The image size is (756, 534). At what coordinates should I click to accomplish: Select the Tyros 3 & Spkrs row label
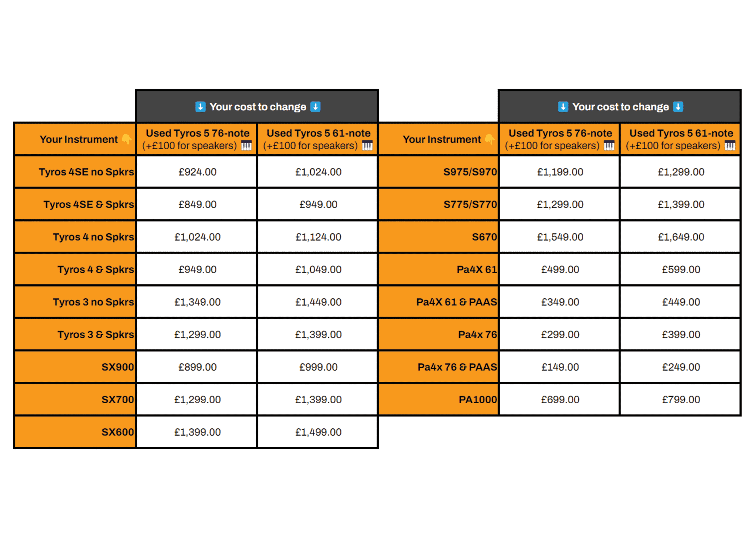(96, 334)
